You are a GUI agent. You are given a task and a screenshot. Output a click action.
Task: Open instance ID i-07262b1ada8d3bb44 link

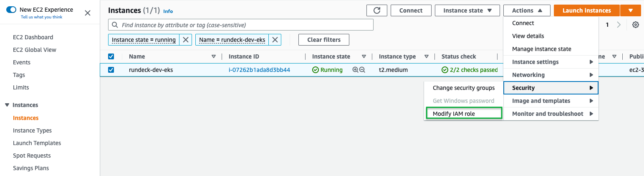[259, 70]
